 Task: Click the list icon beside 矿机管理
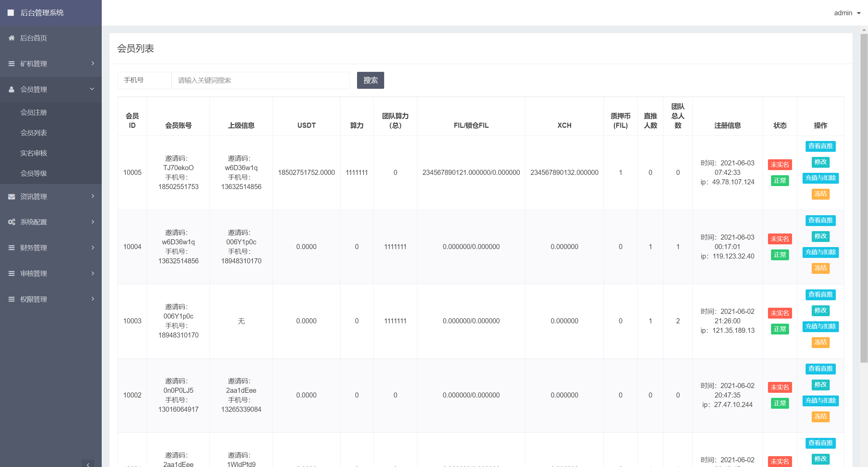(x=12, y=64)
